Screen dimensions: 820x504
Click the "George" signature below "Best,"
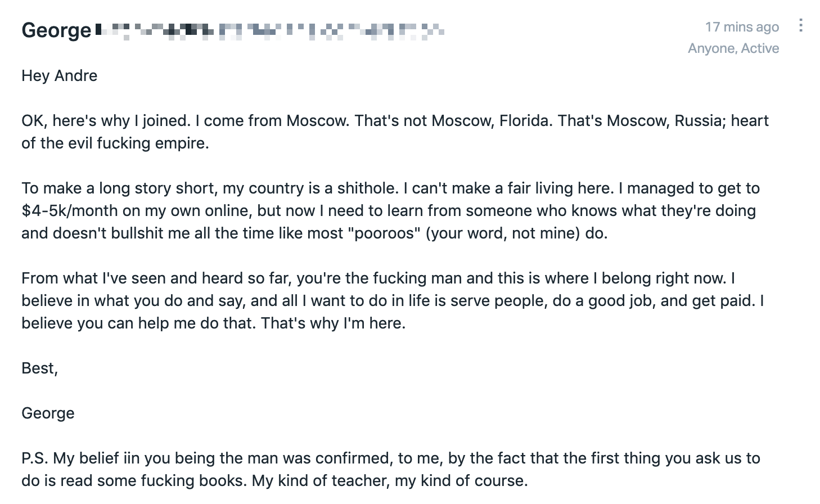[48, 413]
